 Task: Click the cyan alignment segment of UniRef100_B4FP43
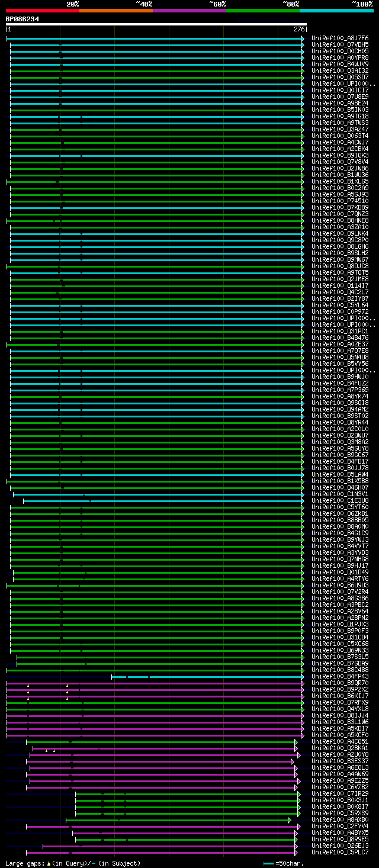207,677
